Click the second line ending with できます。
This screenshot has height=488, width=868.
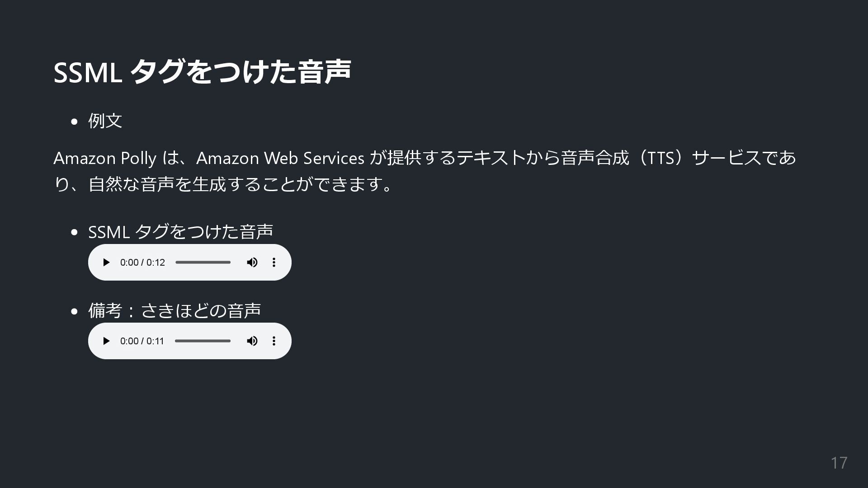pos(224,184)
